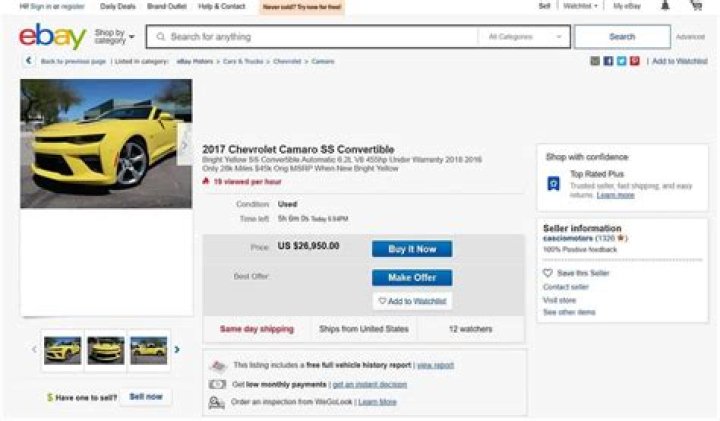The width and height of the screenshot is (720, 421).
Task: Share listing on Pinterest icon
Action: click(634, 61)
